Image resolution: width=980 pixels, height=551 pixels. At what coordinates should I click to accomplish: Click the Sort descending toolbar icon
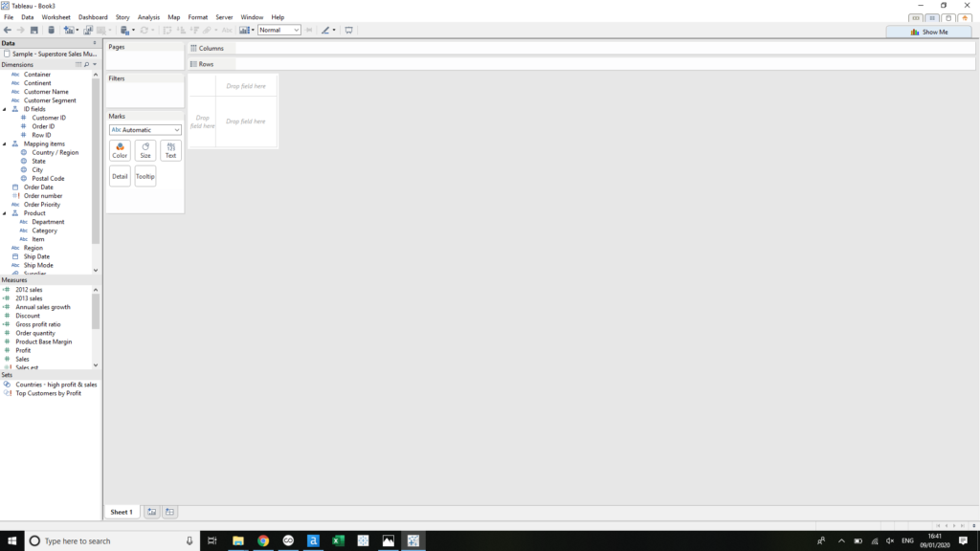coord(194,30)
